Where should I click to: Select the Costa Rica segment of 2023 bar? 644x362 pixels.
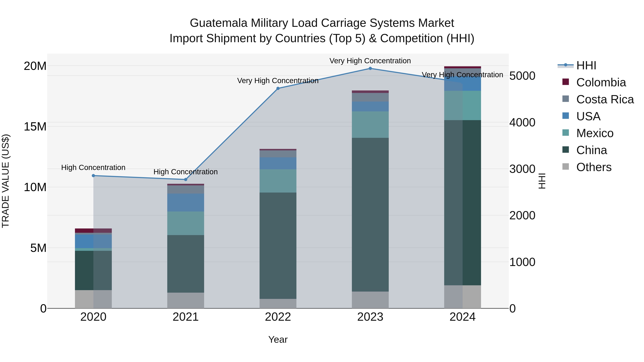tap(370, 97)
